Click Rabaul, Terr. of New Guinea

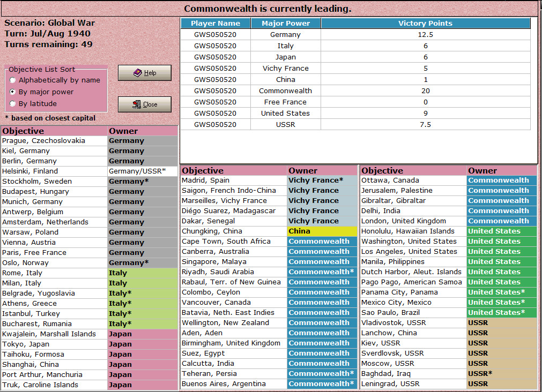[234, 282]
